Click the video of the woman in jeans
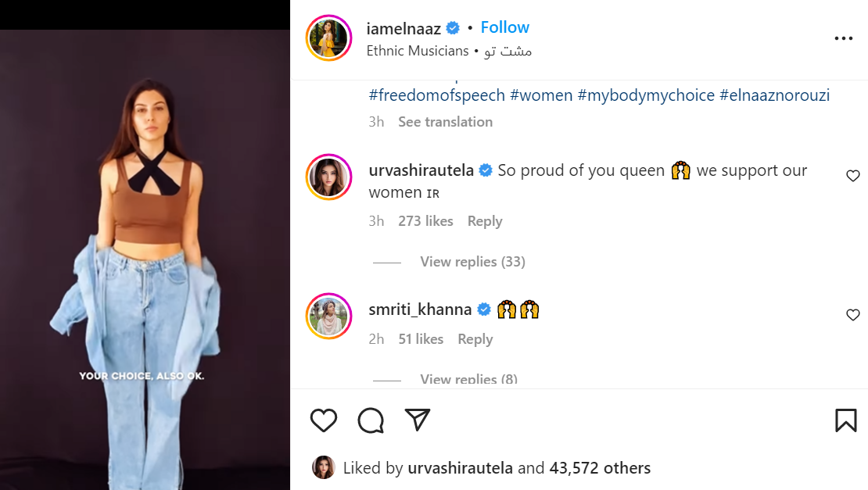Screen dimensions: 868x490 [x=145, y=258]
